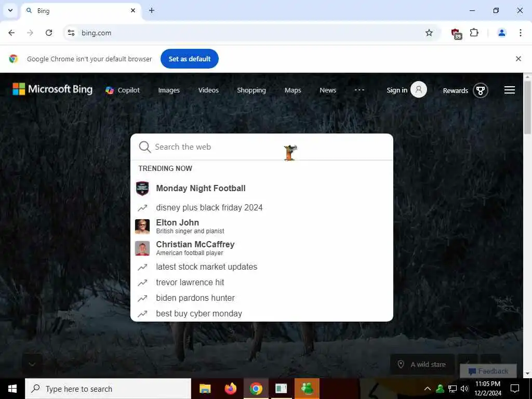This screenshot has width=532, height=399.
Task: Open Chrome three-dot menu
Action: (x=520, y=33)
